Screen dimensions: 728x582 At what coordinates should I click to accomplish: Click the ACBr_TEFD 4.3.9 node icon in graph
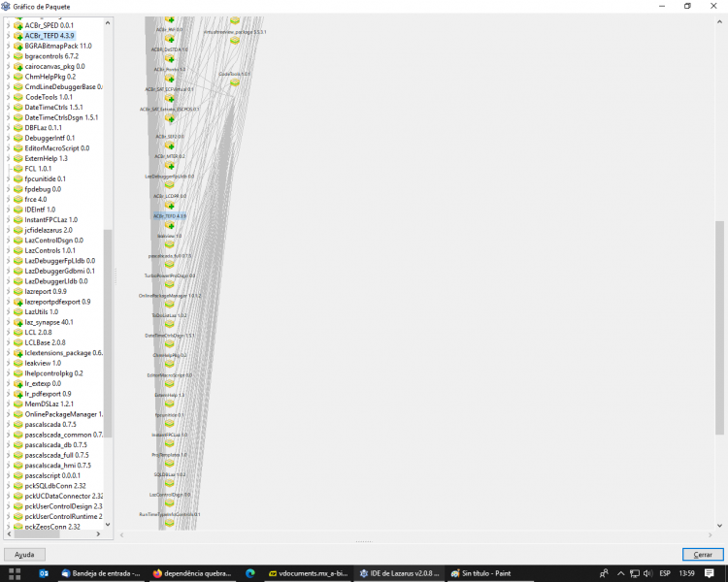(170, 226)
